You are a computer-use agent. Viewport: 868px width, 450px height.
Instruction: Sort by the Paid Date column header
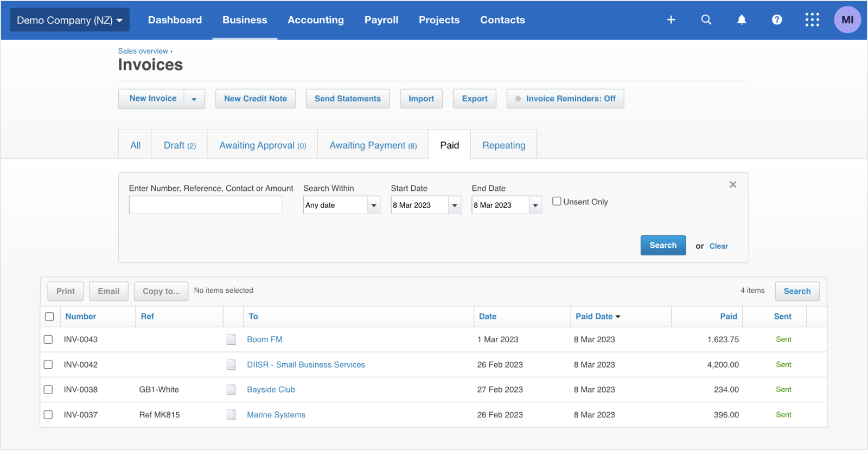pos(598,317)
